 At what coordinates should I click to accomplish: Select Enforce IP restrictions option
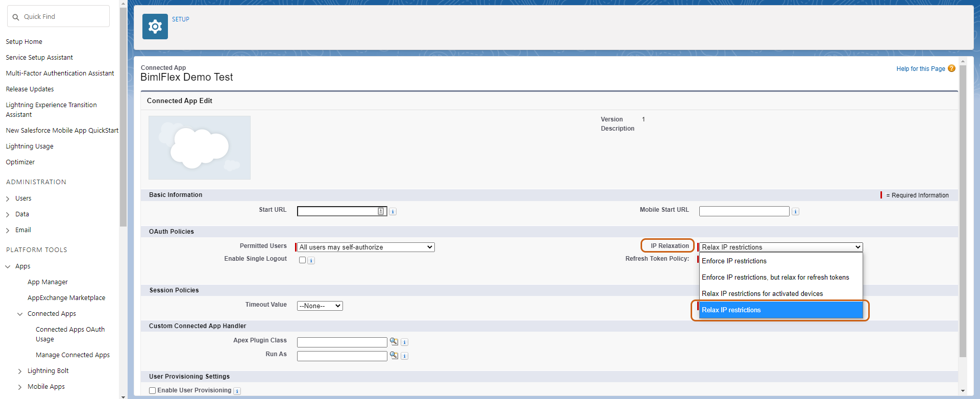[781, 261]
